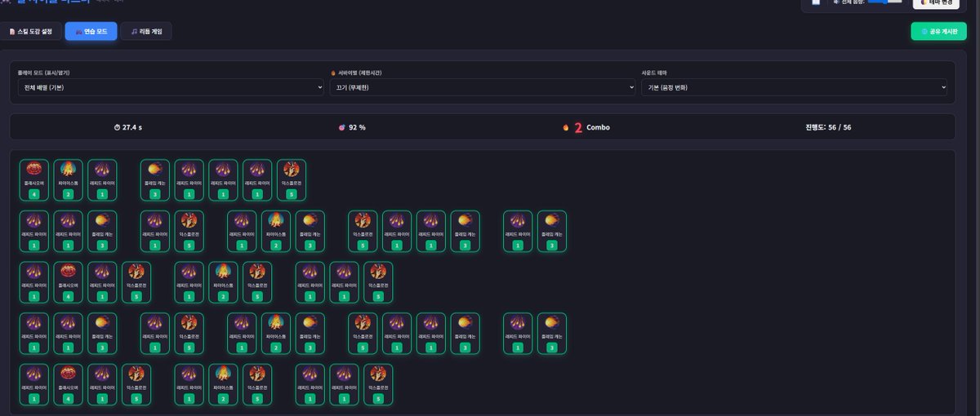Select the 플레시오버 card in the third row
This screenshot has width=980, height=416.
coord(69,282)
